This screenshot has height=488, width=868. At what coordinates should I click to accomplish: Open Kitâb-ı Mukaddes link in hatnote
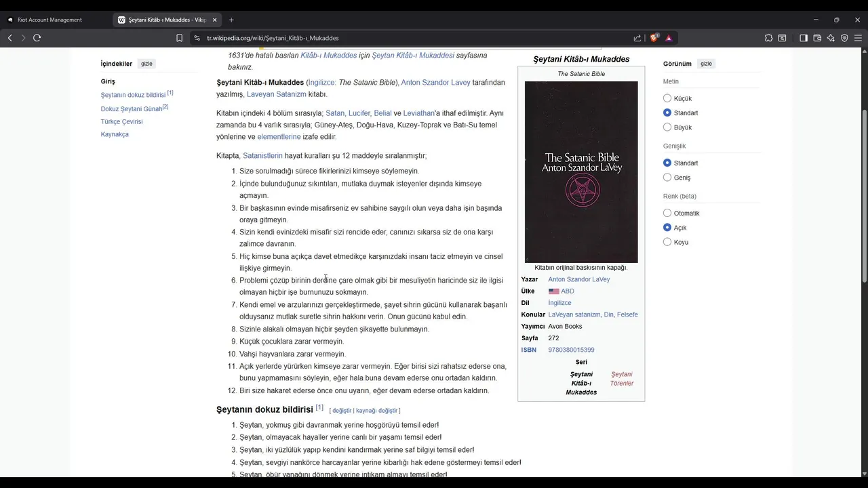[328, 55]
